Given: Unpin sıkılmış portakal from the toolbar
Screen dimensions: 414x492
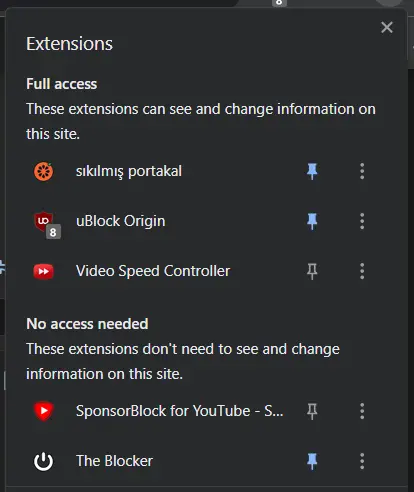Looking at the screenshot, I should point(312,172).
